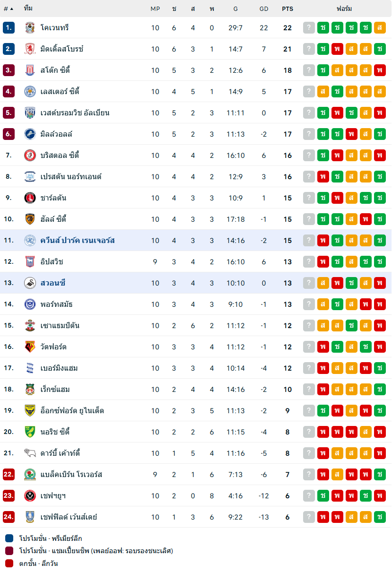Click Coventry's orange draw form badge
The image size is (392, 573).
(380, 28)
